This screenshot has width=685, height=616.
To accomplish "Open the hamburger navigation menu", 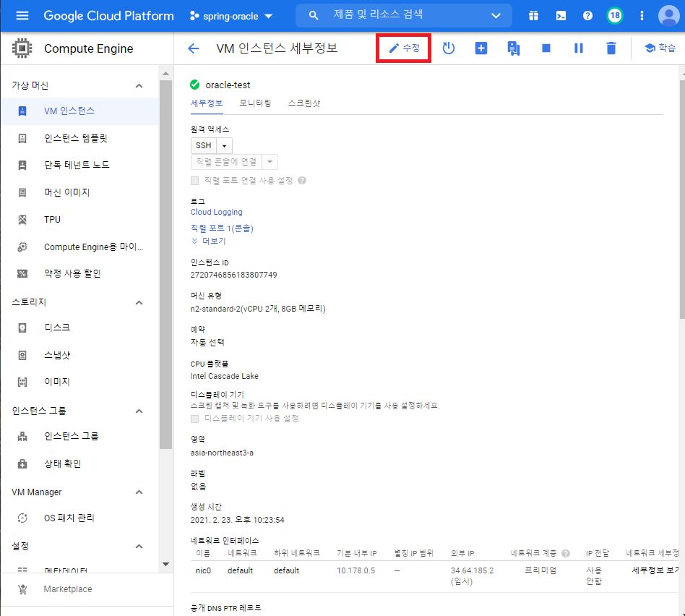I will coord(22,16).
